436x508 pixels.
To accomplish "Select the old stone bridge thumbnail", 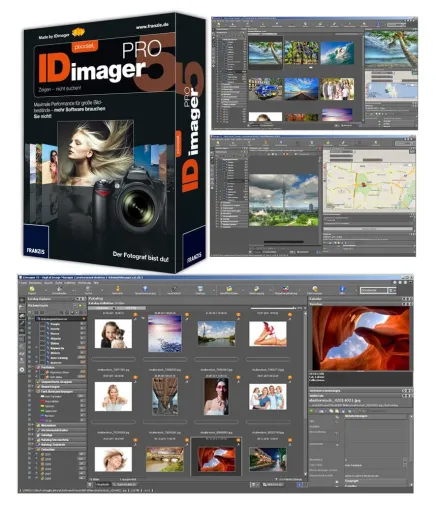I will pos(165,459).
